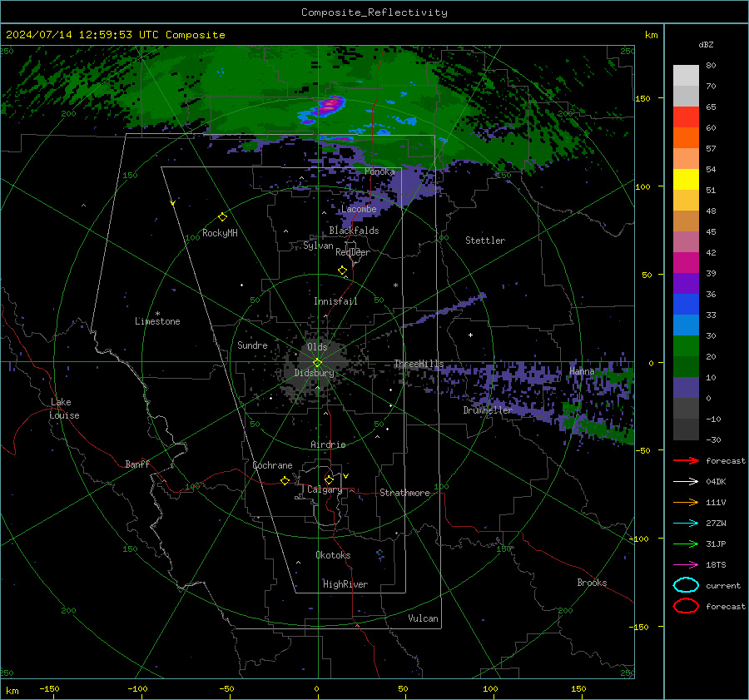Select the yellow radar-site diamond at Didsbury
Image resolution: width=749 pixels, height=700 pixels.
pos(317,363)
